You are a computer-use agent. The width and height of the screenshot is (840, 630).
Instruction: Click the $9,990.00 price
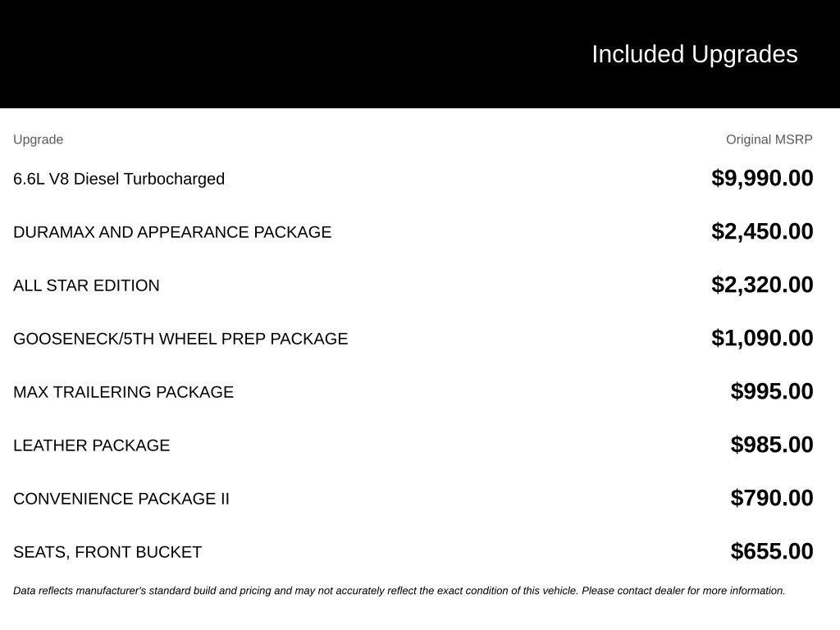click(x=762, y=178)
